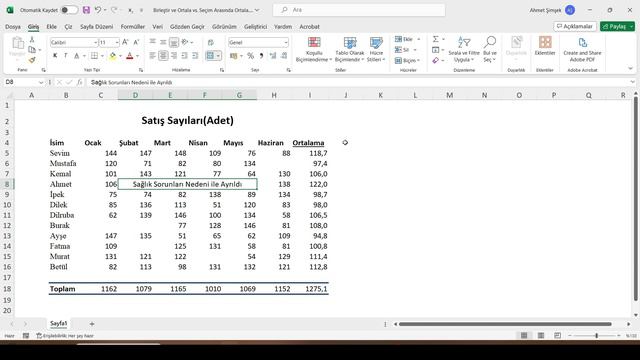Viewport: 640px width, 360px height.
Task: Open the Dosya menu tab
Action: click(x=13, y=27)
